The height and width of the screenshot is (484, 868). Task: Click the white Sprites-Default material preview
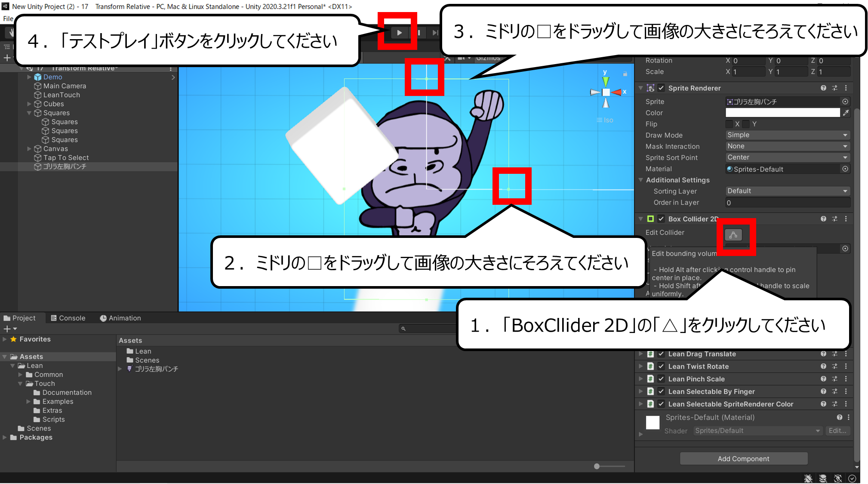[653, 422]
